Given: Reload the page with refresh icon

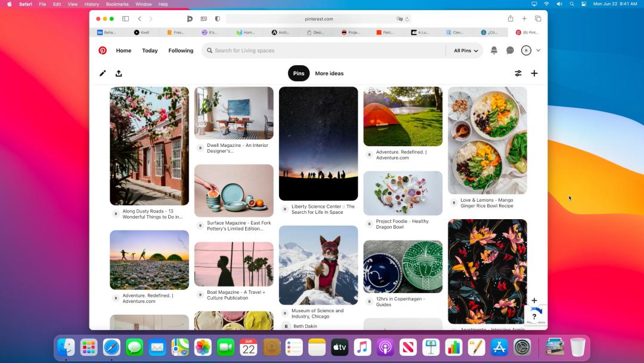Looking at the screenshot, I should [407, 19].
